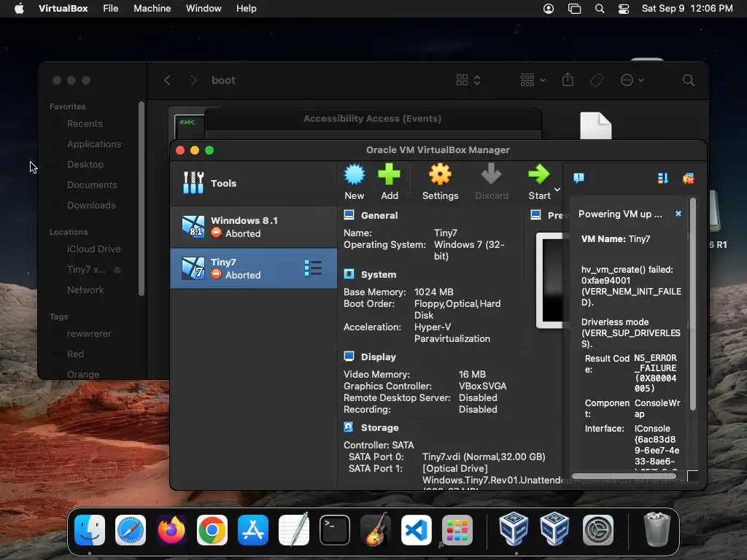Click the search icon in Finder window
The image size is (747, 560).
click(x=689, y=80)
